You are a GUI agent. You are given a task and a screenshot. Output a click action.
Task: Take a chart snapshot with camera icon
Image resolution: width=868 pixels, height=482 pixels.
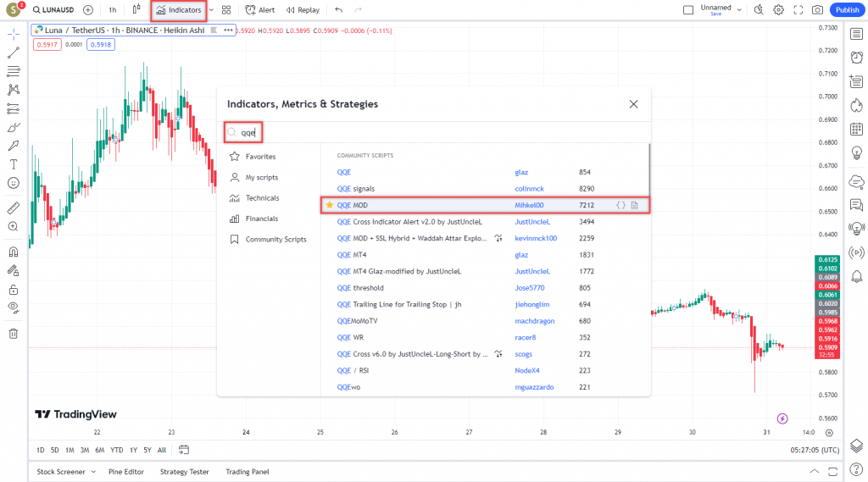(818, 10)
